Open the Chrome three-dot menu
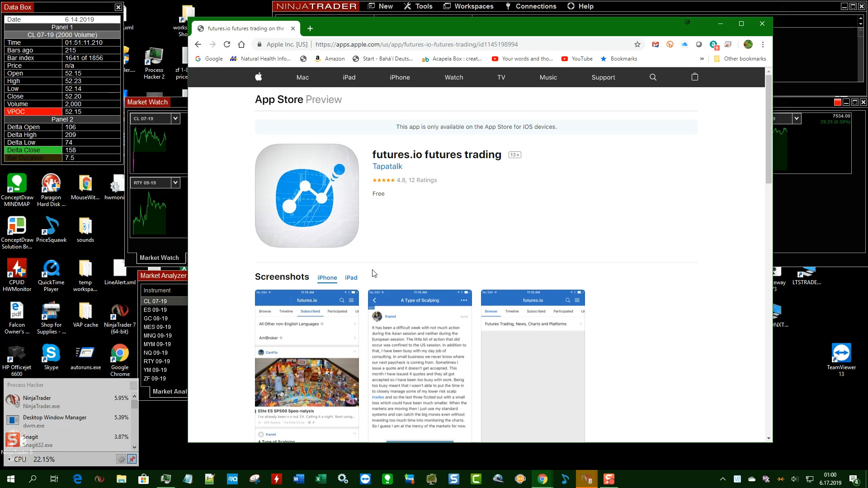The height and width of the screenshot is (488, 868). click(x=763, y=44)
